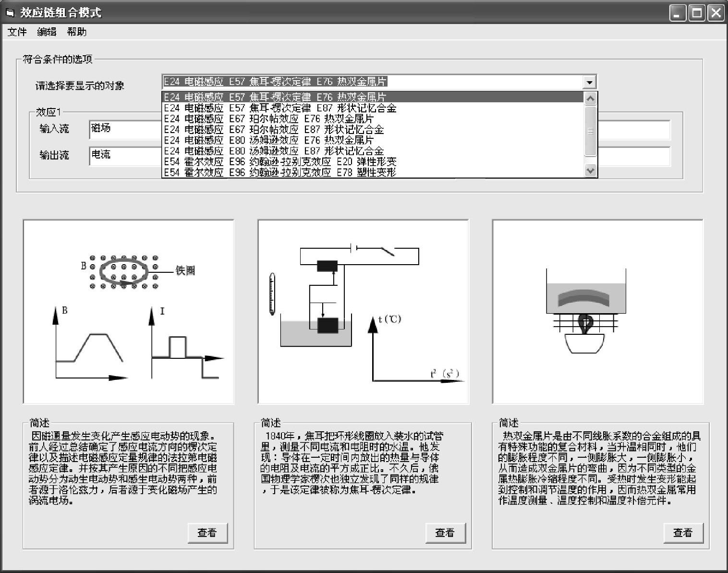
Task: Open the 帮助 menu
Action: tap(77, 32)
